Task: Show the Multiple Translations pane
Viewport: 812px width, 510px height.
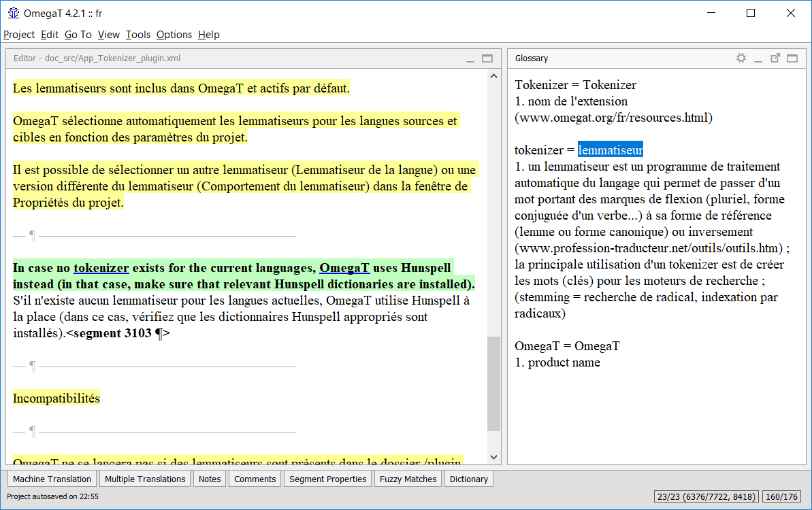Action: [145, 479]
